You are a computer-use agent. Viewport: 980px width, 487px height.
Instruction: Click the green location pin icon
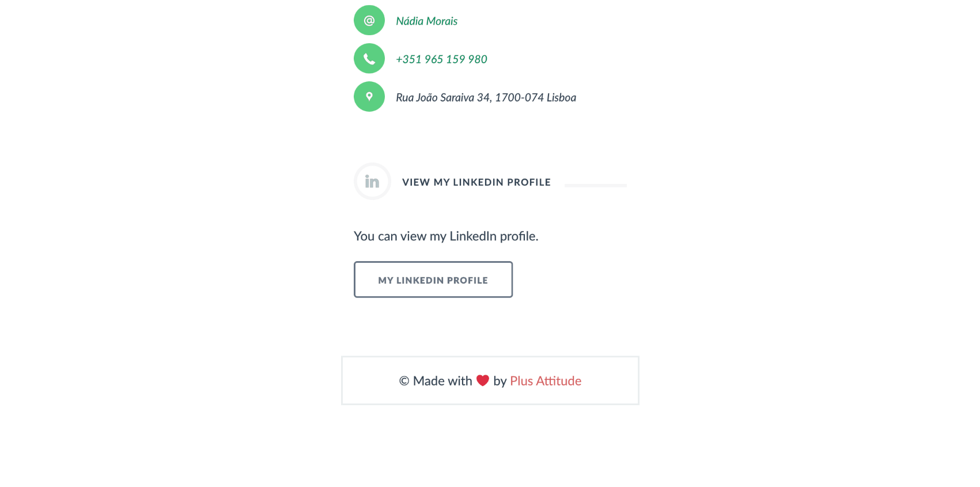click(369, 97)
